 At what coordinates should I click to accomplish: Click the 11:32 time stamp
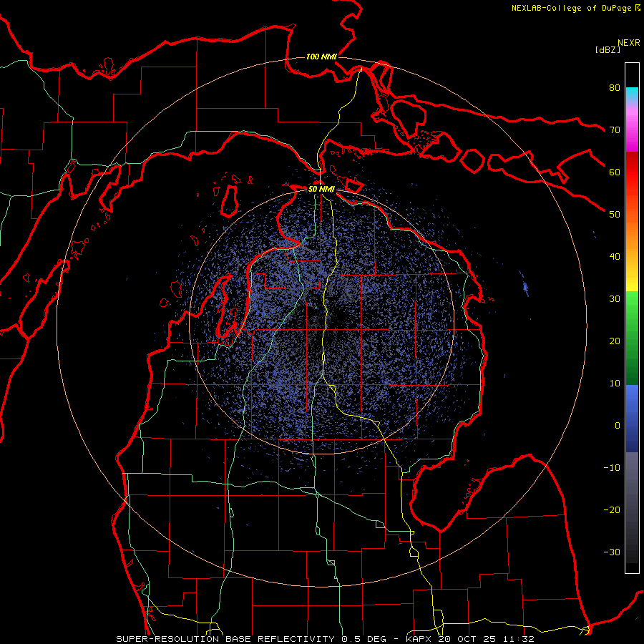[518, 639]
